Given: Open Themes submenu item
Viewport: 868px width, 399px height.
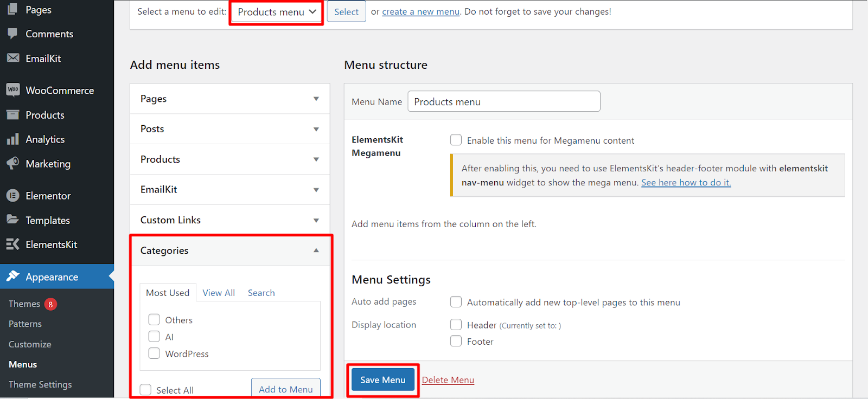Looking at the screenshot, I should pyautogui.click(x=24, y=304).
